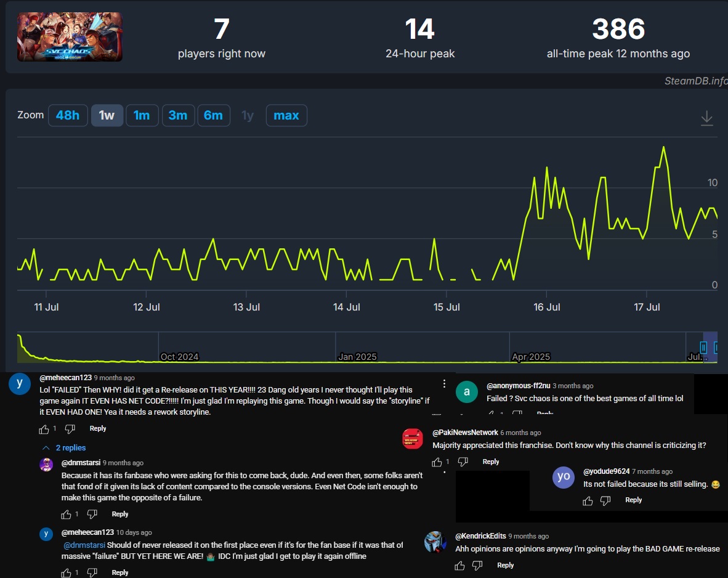This screenshot has height=578, width=728.
Task: Reply to @meheecan123's 10 days ago reply
Action: coord(119,572)
